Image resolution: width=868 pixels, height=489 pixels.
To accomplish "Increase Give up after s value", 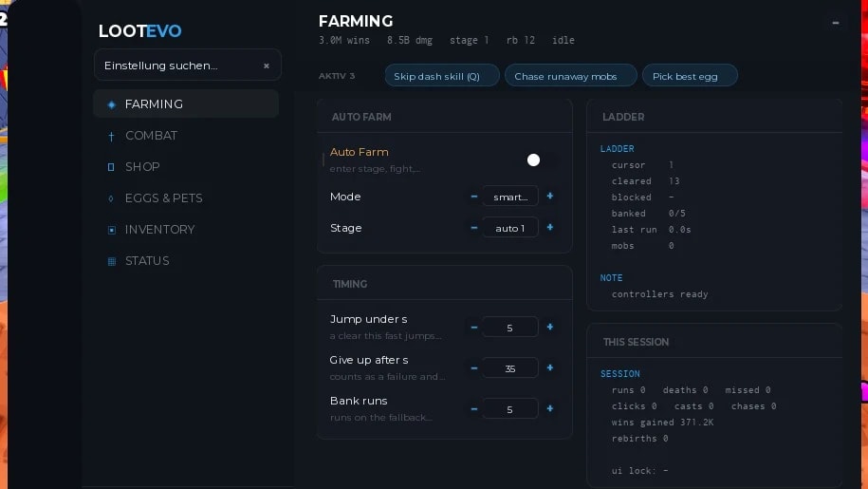I will coord(549,367).
